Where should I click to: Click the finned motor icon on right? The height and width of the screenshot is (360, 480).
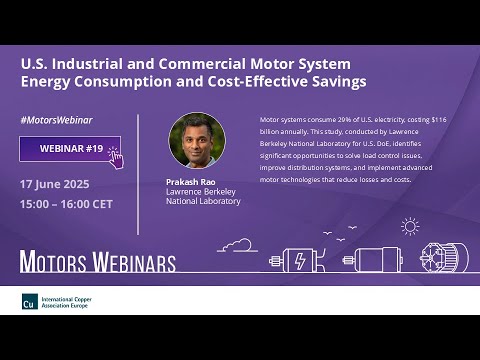[x=444, y=257]
